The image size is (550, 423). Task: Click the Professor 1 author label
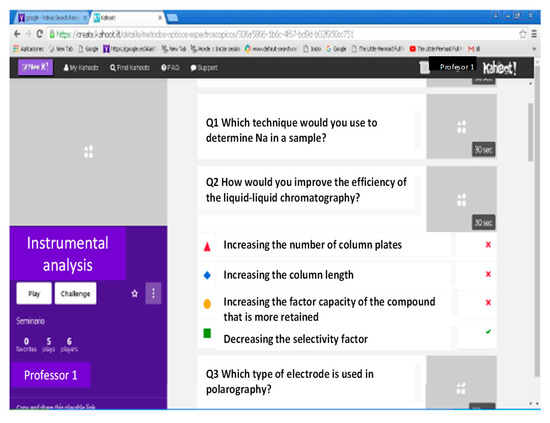tap(51, 375)
